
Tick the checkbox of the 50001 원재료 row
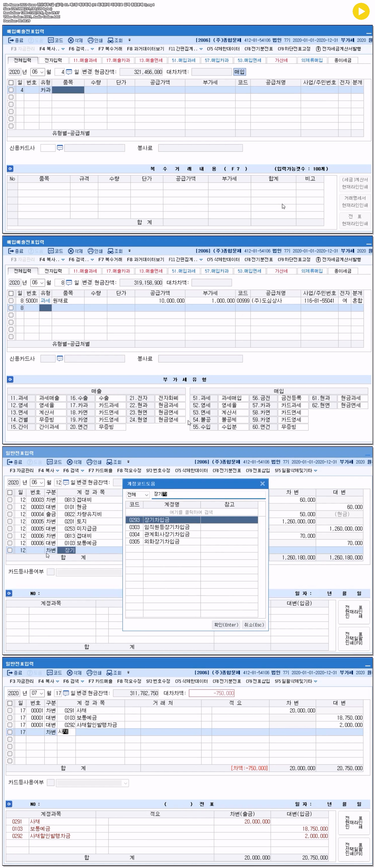pos(11,300)
